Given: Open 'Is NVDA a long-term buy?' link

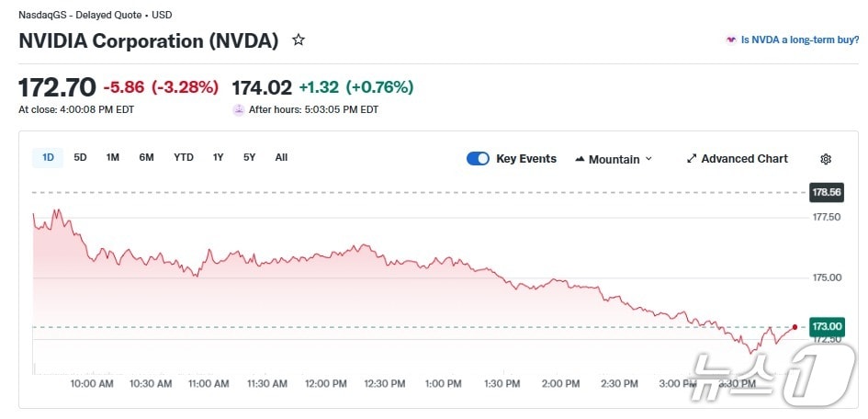Looking at the screenshot, I should tap(800, 40).
